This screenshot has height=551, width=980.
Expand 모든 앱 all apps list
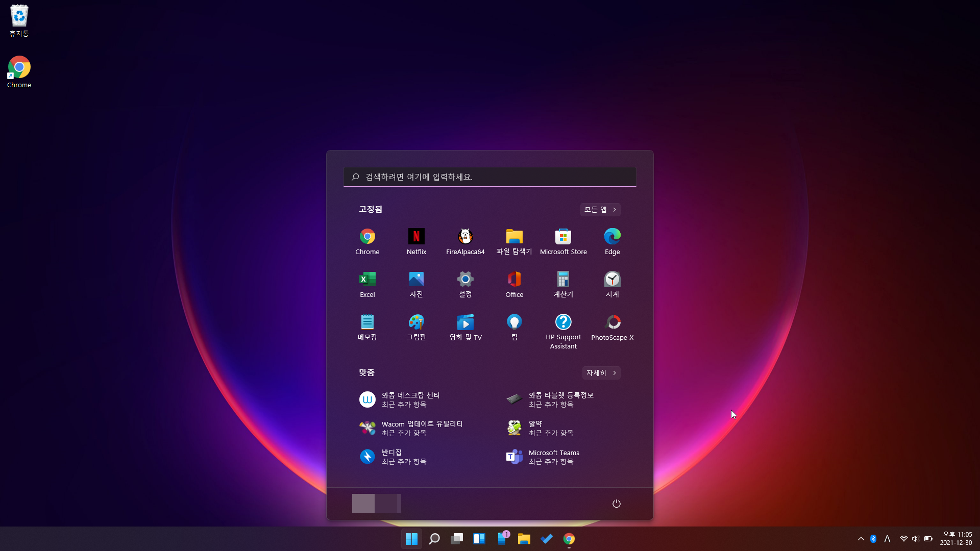pos(600,210)
